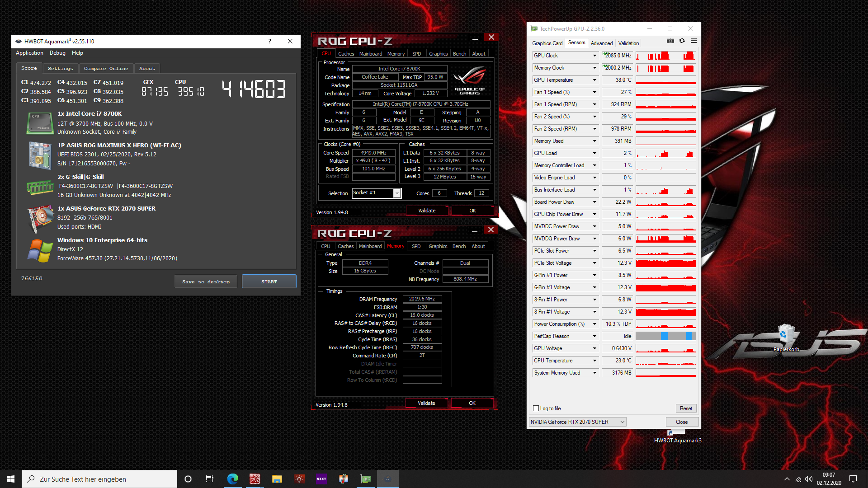868x488 pixels.
Task: Click the Save to desktop button
Action: coord(206,282)
